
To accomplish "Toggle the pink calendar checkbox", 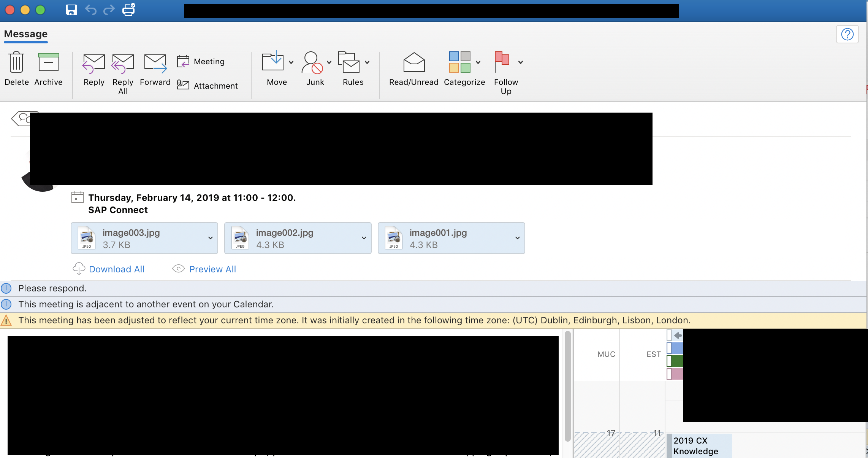I will click(x=669, y=374).
